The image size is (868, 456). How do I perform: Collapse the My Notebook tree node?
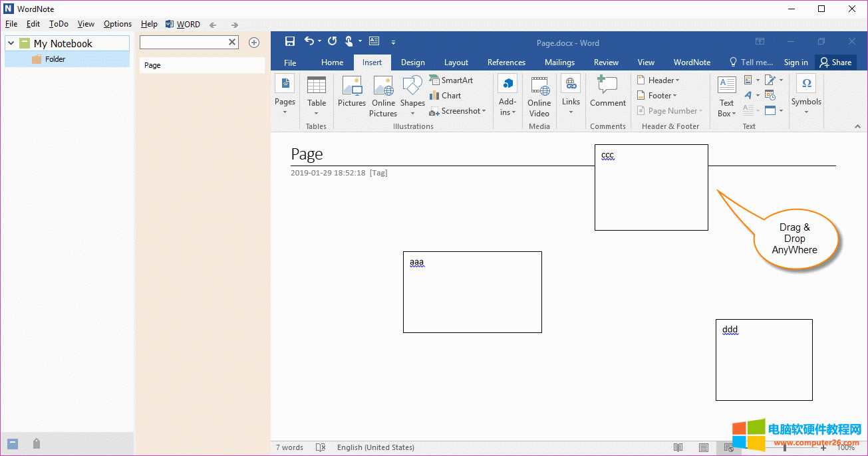pyautogui.click(x=11, y=43)
